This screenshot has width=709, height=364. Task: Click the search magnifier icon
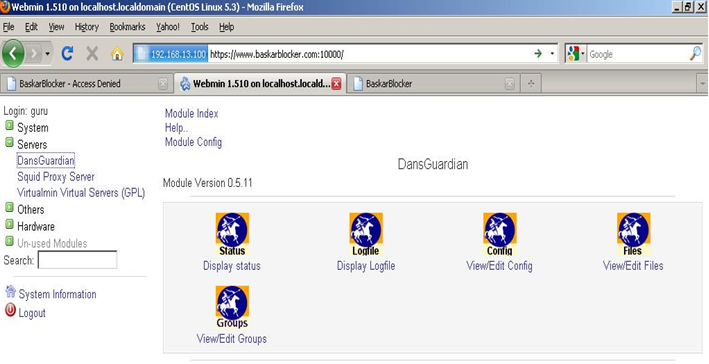(695, 54)
